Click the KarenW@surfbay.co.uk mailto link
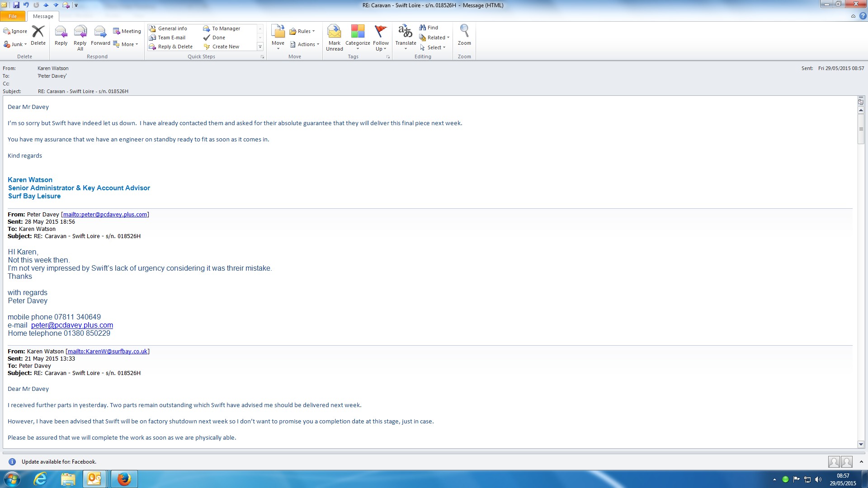The height and width of the screenshot is (488, 868). [x=107, y=351]
